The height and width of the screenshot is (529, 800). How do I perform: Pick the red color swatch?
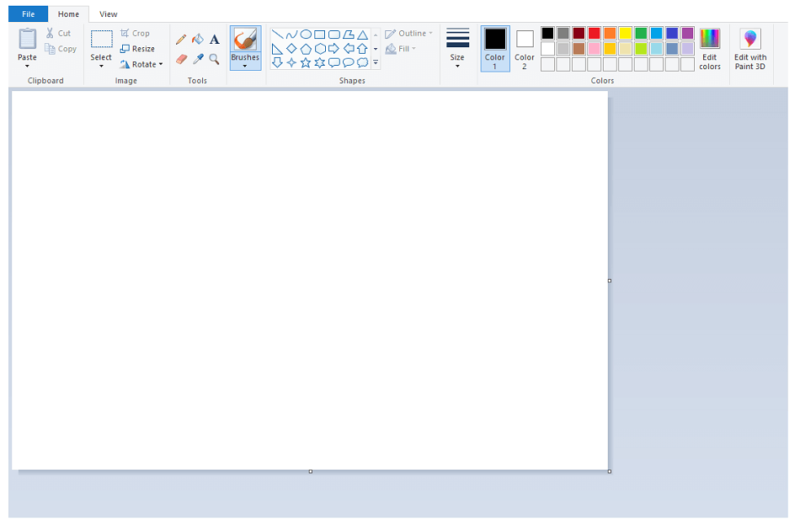click(x=594, y=33)
